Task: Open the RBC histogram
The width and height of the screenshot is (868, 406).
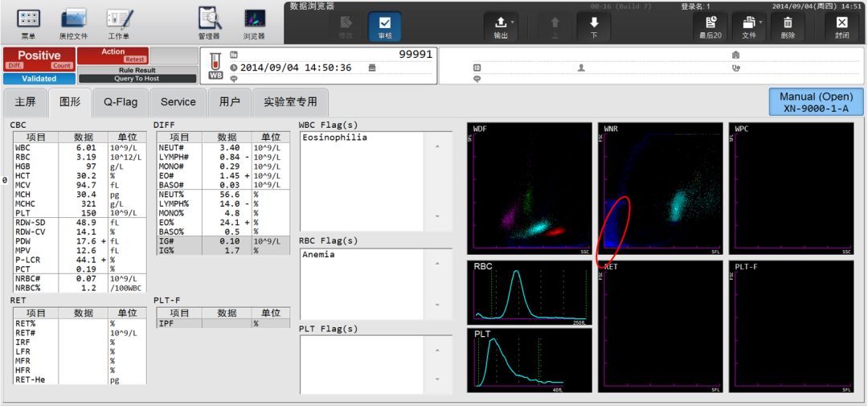Action: [x=530, y=293]
